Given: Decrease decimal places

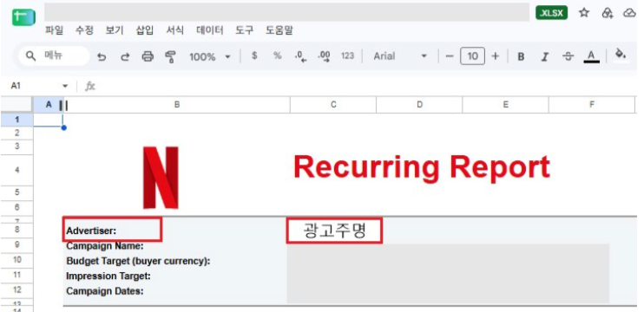Looking at the screenshot, I should click(x=301, y=56).
